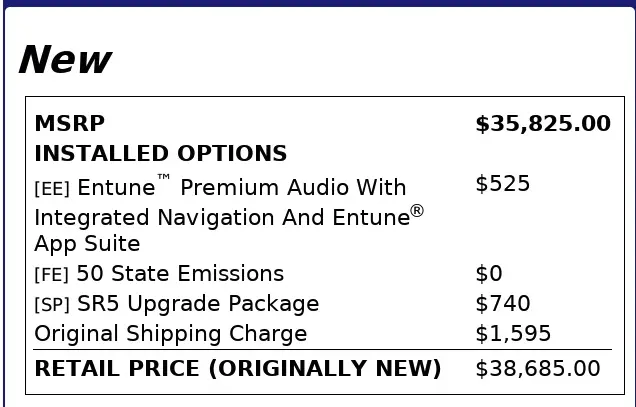The height and width of the screenshot is (407, 636).
Task: Click the "New" heading
Action: pos(64,60)
